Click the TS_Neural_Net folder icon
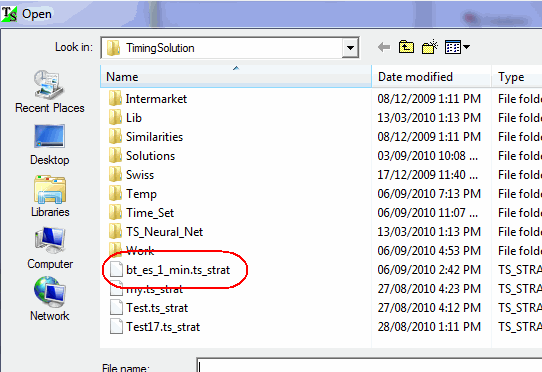 tap(115, 232)
